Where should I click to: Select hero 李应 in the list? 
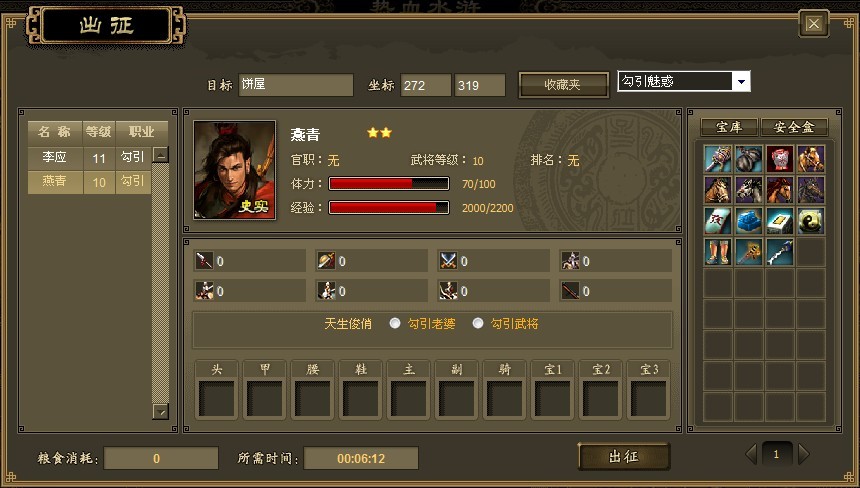(x=90, y=158)
